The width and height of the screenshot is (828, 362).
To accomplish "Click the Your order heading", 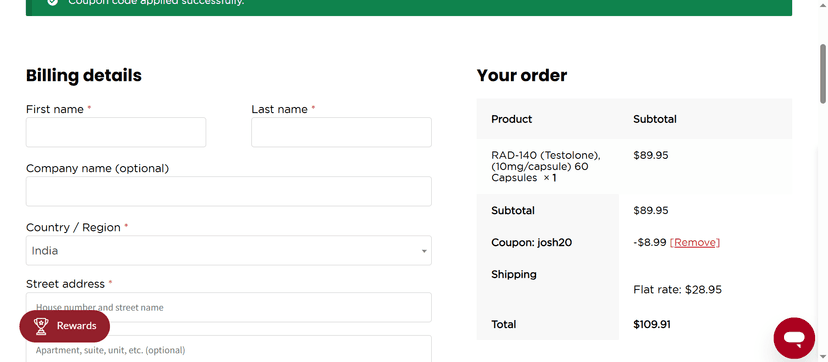I will 522,75.
